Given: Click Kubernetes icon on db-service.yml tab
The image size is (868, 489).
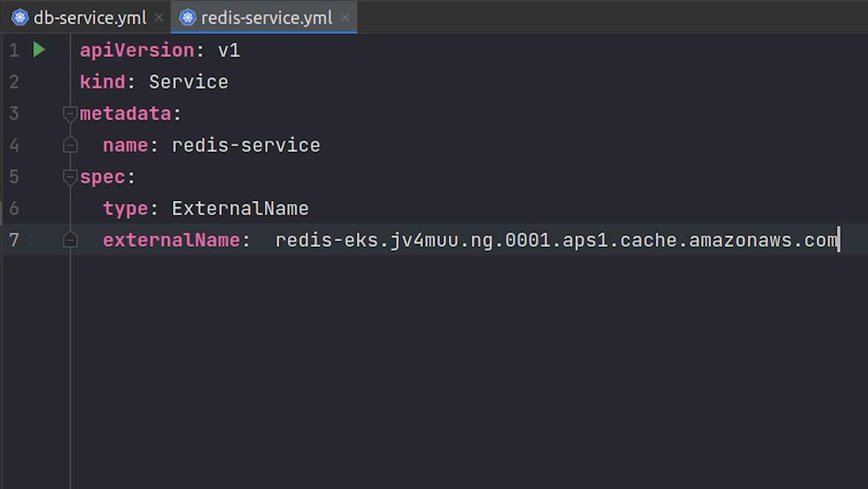Looking at the screenshot, I should click(x=20, y=18).
